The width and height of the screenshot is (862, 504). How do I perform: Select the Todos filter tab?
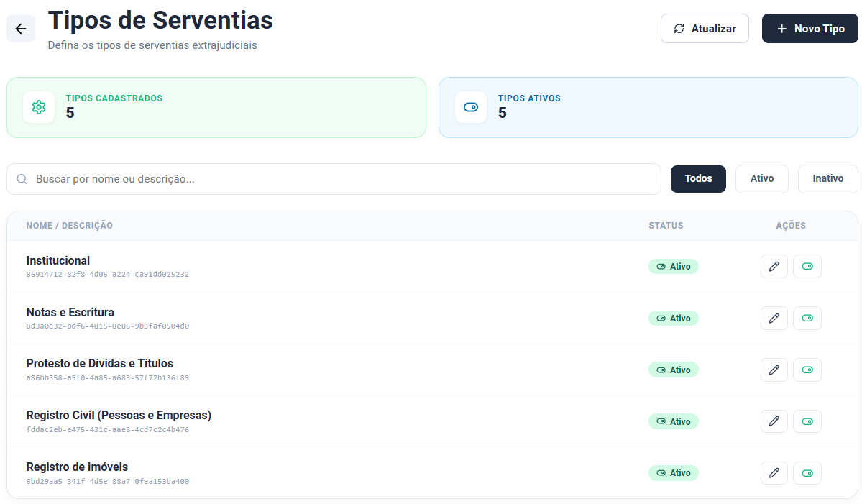click(698, 178)
